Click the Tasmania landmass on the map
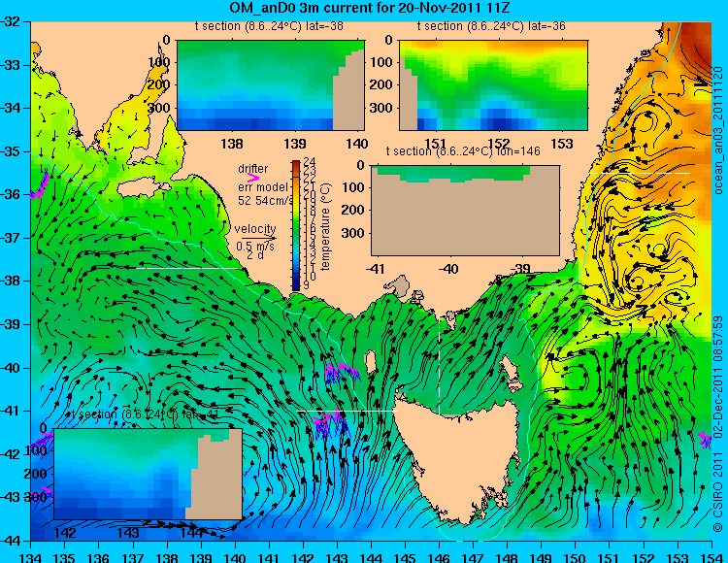 458,459
